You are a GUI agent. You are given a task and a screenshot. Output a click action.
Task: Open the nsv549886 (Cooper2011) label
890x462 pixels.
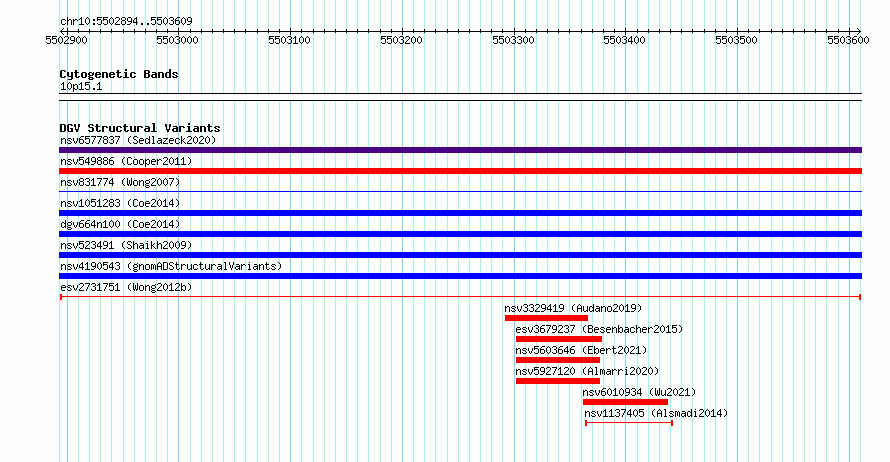(x=126, y=161)
